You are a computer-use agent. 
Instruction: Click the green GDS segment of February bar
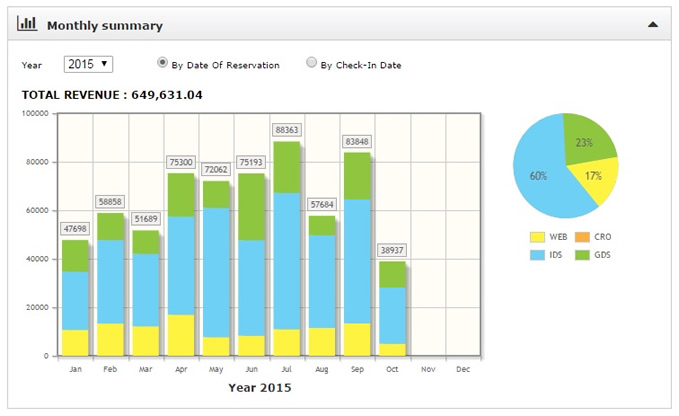pos(110,227)
